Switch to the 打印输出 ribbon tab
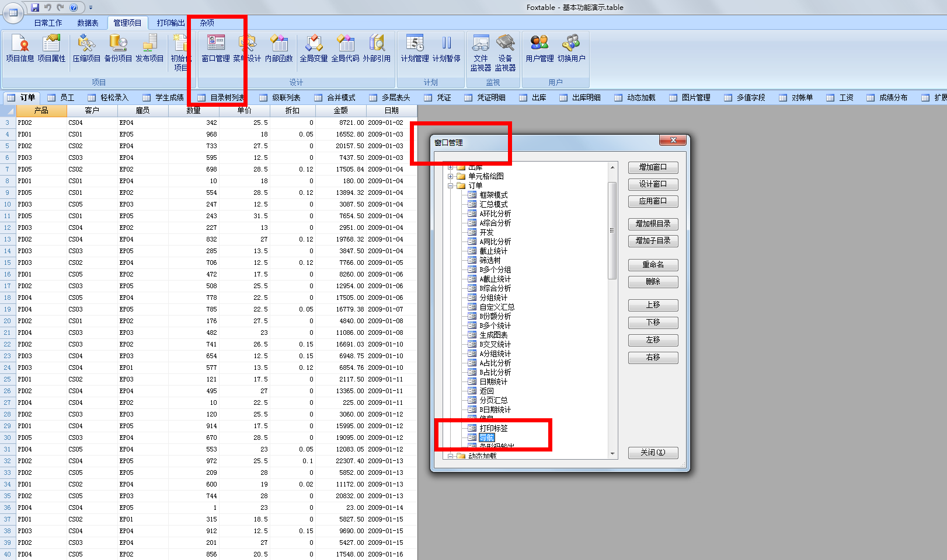The image size is (947, 560). click(x=170, y=23)
